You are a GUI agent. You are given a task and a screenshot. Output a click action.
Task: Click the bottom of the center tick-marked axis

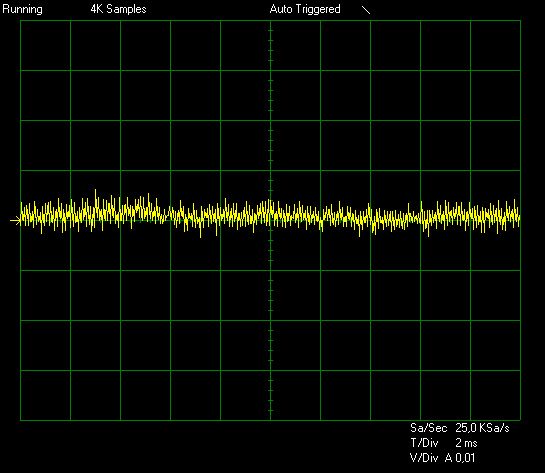[270, 416]
